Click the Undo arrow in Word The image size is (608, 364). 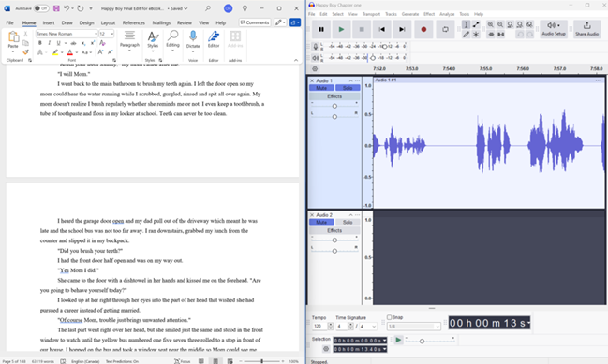pos(67,8)
